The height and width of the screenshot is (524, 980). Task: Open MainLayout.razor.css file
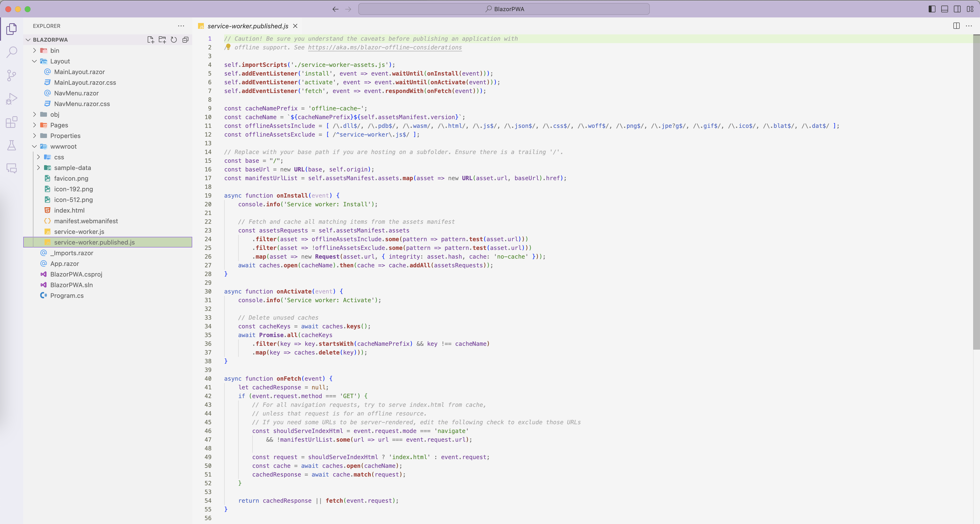click(108, 82)
